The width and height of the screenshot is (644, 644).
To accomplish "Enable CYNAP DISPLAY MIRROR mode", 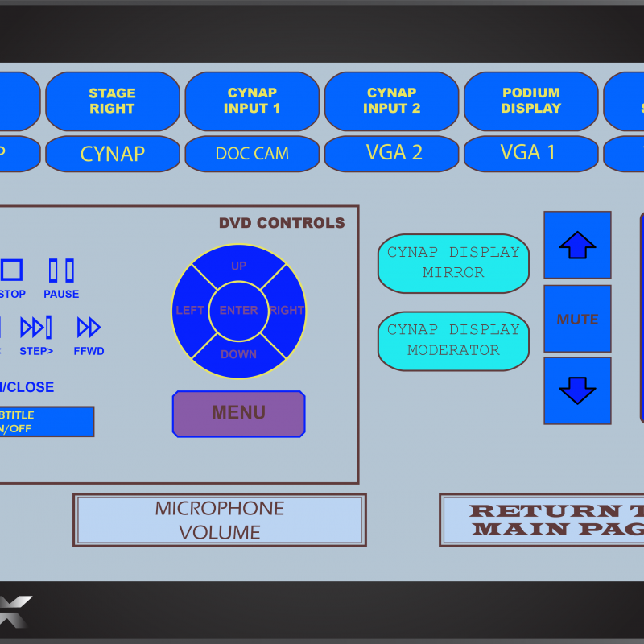I will [x=453, y=262].
